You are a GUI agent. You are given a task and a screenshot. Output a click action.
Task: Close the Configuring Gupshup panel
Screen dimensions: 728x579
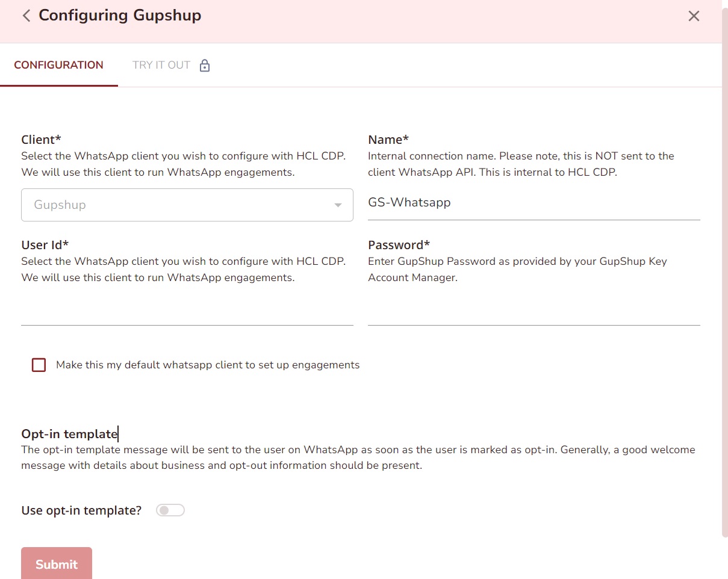coord(694,16)
